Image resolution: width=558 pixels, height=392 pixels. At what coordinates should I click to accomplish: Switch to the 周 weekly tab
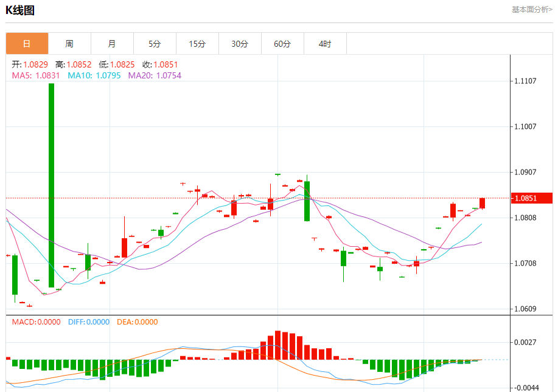point(69,44)
